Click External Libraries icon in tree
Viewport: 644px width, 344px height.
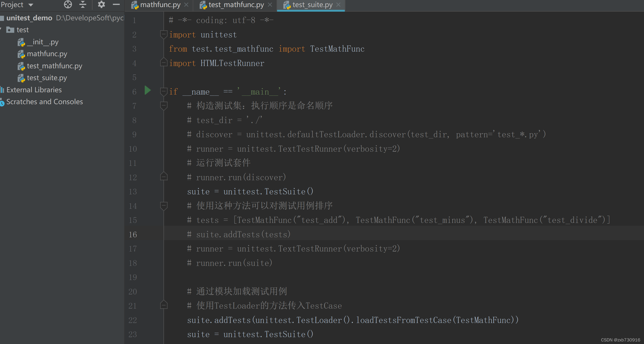click(2, 90)
